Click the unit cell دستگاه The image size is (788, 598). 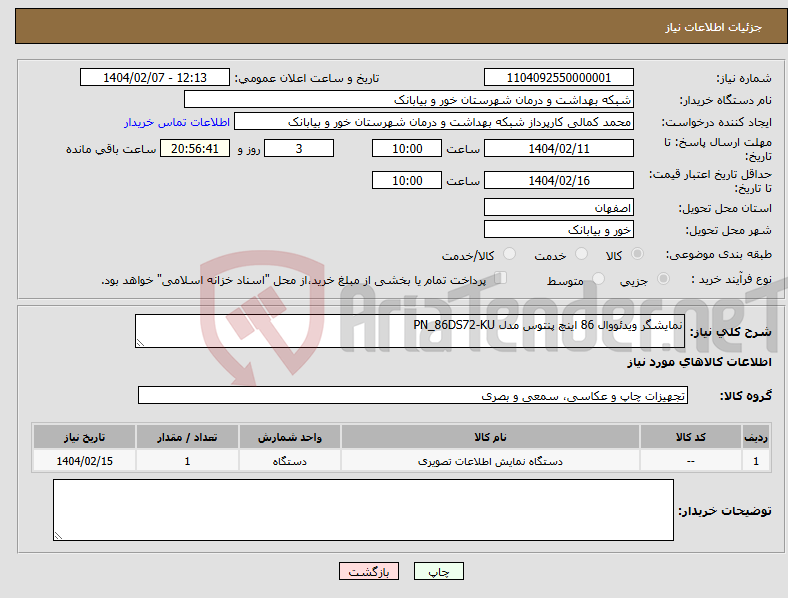(x=290, y=461)
